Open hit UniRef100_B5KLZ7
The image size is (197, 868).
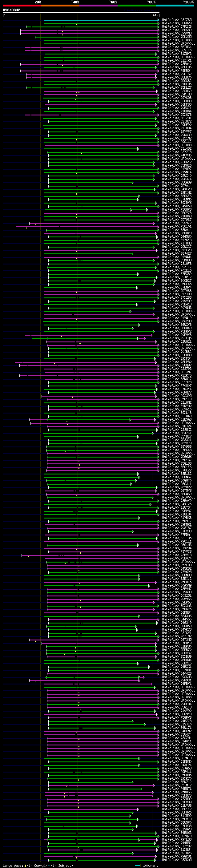pos(177,88)
